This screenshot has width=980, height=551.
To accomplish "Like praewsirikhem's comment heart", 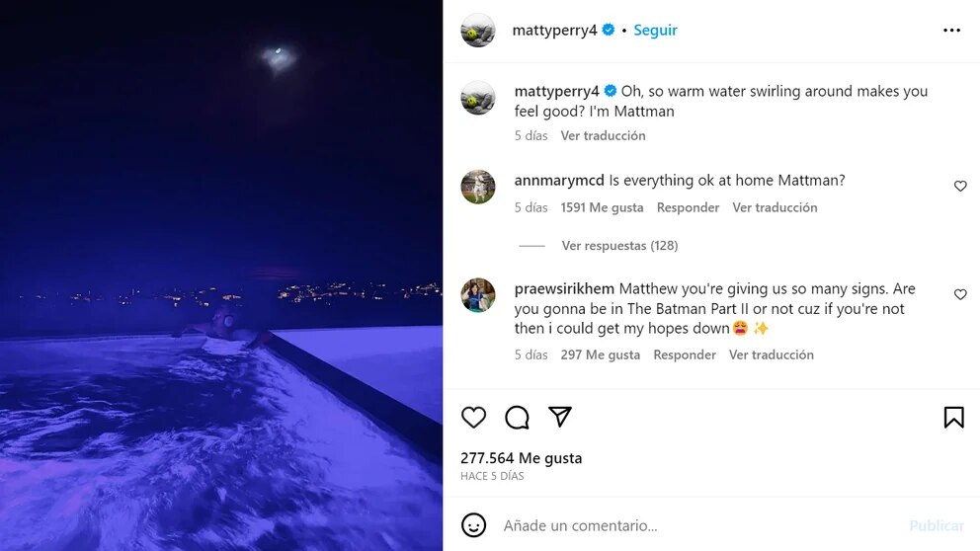I will point(960,295).
